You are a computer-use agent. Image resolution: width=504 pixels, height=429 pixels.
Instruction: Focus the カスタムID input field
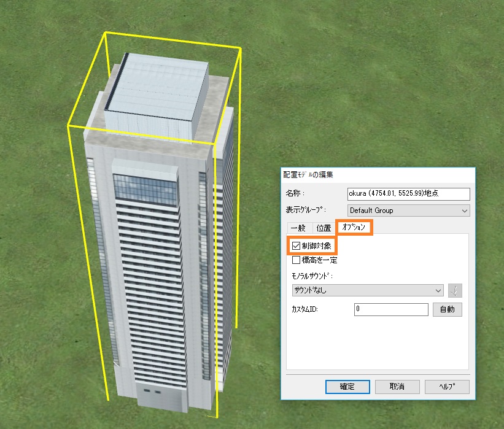point(391,309)
